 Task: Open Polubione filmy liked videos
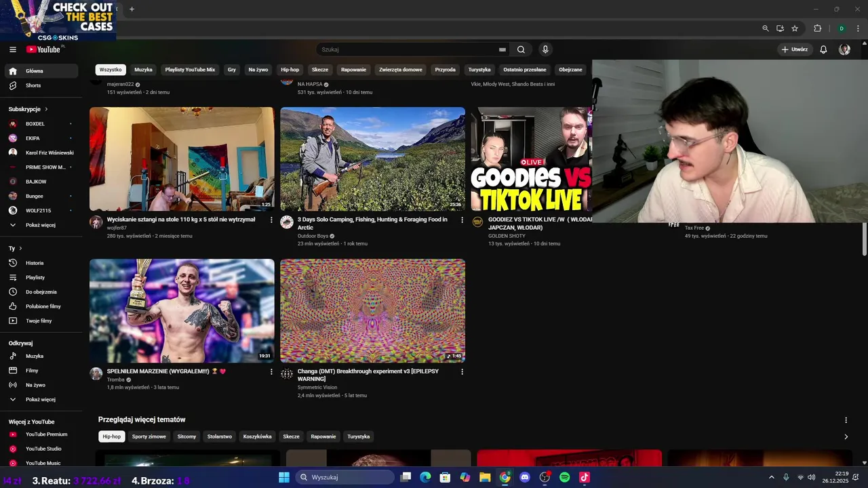[41, 306]
